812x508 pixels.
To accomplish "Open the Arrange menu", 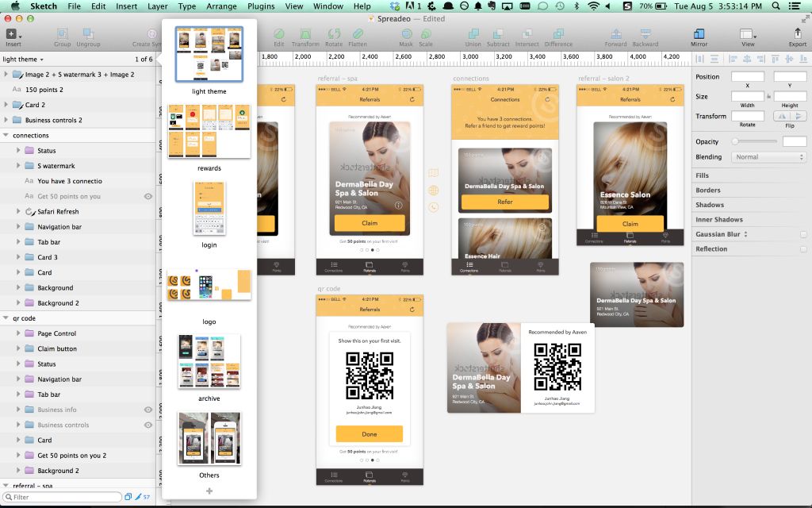I will [x=222, y=6].
